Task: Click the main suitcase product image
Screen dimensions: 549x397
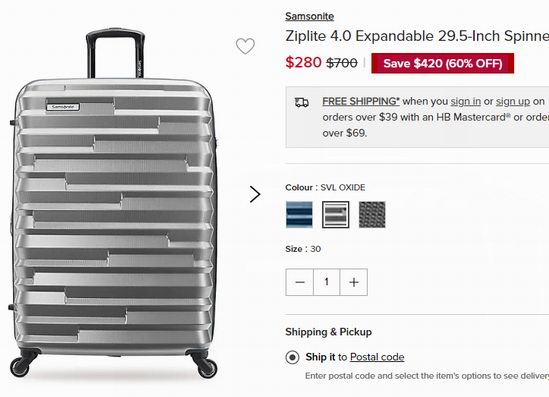Action: (x=113, y=204)
